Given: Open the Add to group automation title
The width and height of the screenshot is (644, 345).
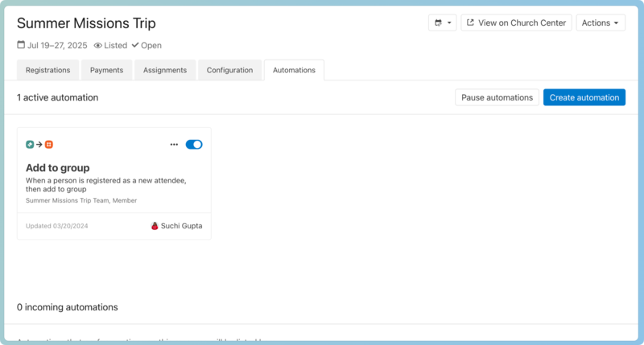Looking at the screenshot, I should coord(58,168).
